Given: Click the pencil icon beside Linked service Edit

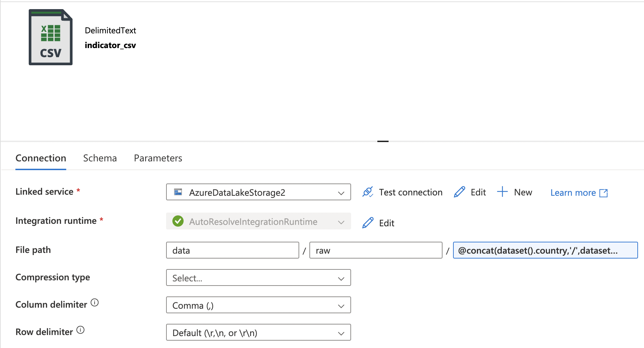Looking at the screenshot, I should pyautogui.click(x=459, y=192).
